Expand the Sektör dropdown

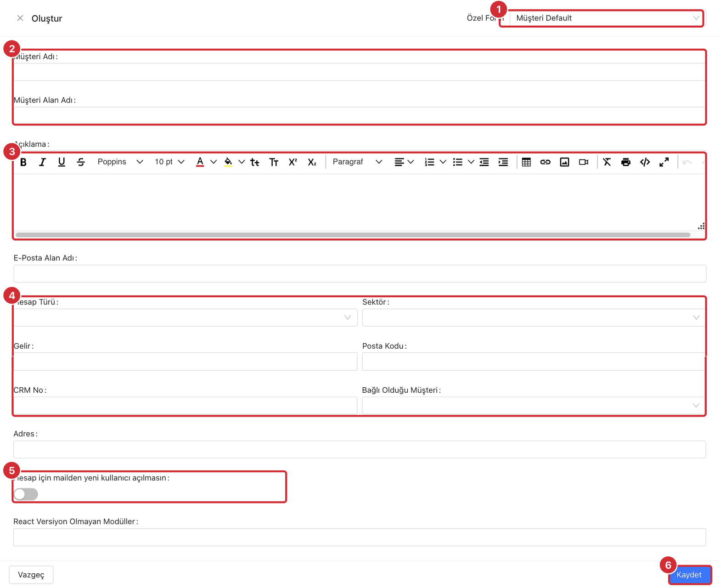[x=534, y=317]
